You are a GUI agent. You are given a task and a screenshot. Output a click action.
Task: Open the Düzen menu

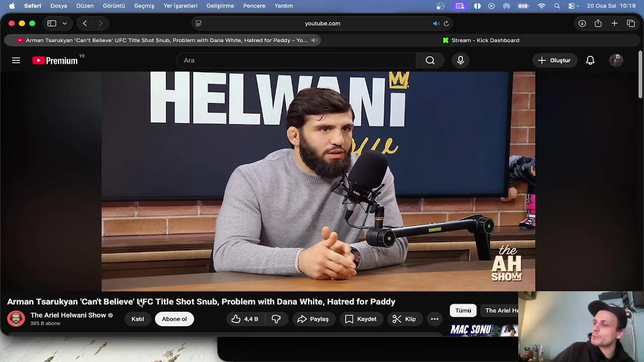click(x=85, y=6)
